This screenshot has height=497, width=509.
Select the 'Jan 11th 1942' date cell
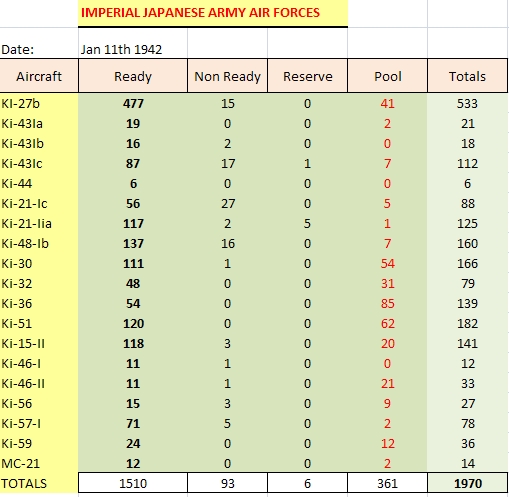[x=133, y=43]
